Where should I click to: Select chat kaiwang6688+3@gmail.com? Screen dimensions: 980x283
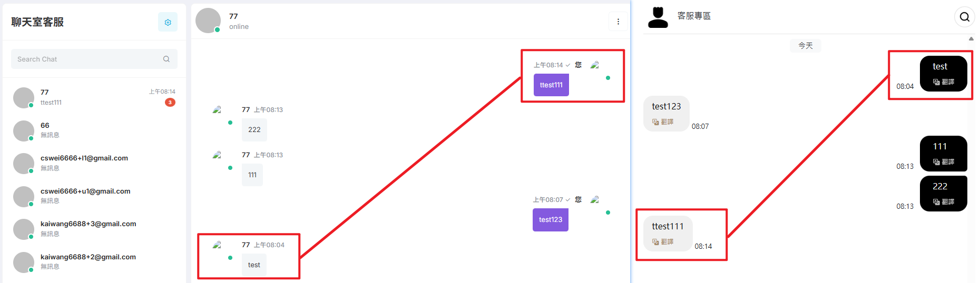coord(94,229)
